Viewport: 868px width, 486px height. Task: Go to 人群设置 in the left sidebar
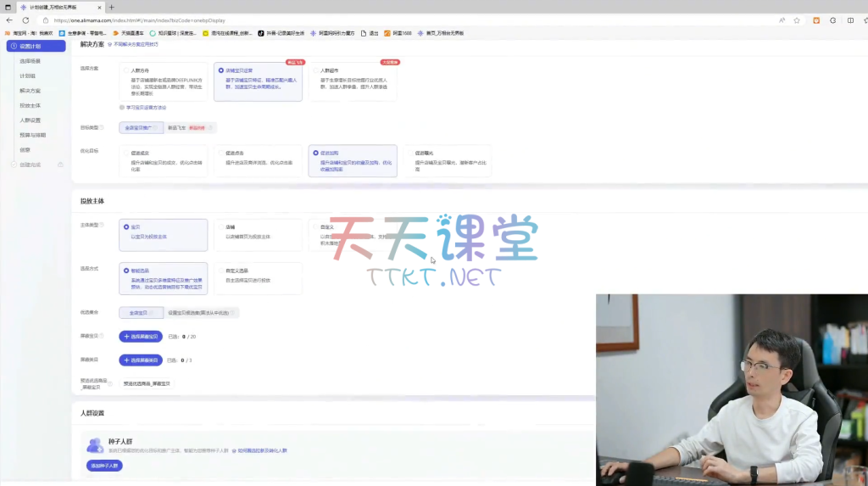pyautogui.click(x=31, y=120)
